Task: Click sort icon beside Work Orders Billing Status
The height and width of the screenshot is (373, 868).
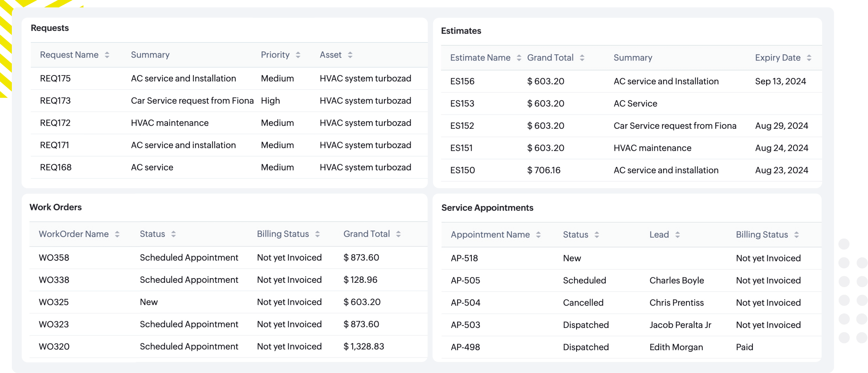Action: [x=317, y=234]
